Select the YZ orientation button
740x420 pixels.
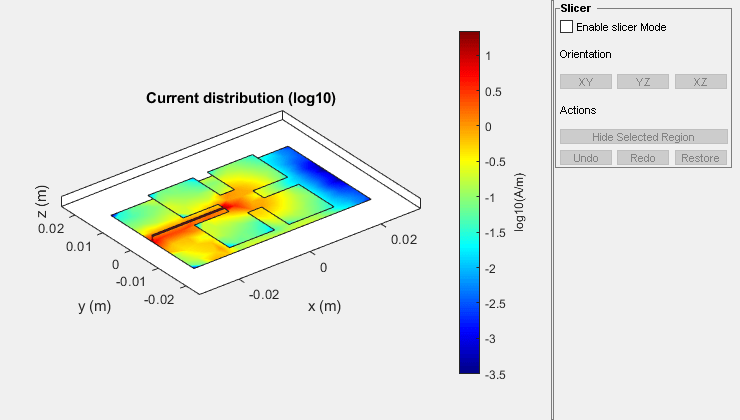[642, 82]
